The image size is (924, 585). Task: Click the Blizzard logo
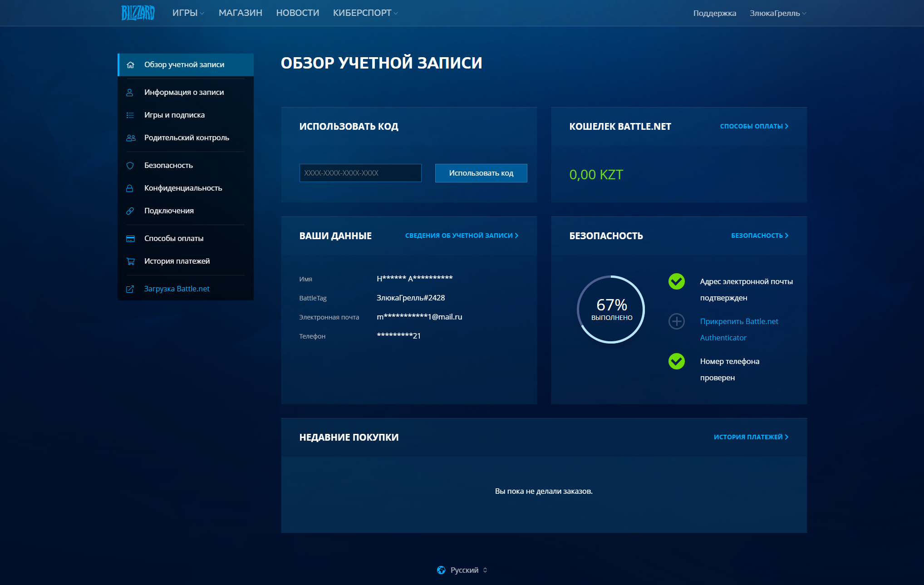[x=138, y=13]
